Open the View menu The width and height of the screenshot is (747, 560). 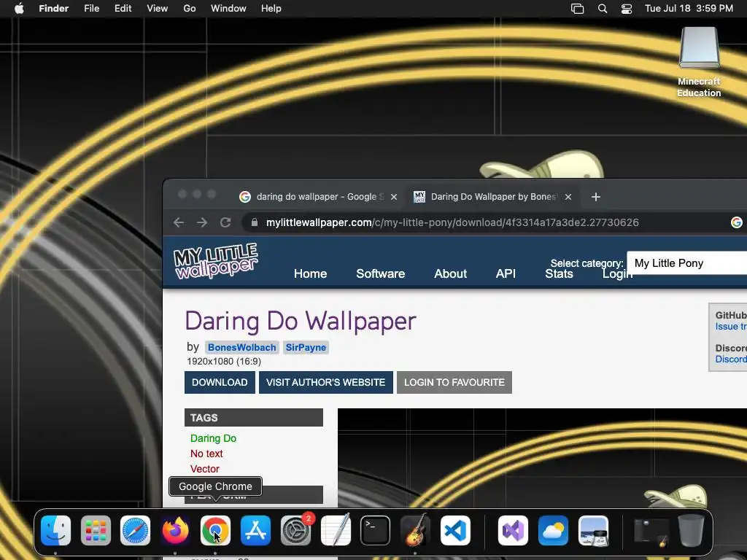pos(158,9)
